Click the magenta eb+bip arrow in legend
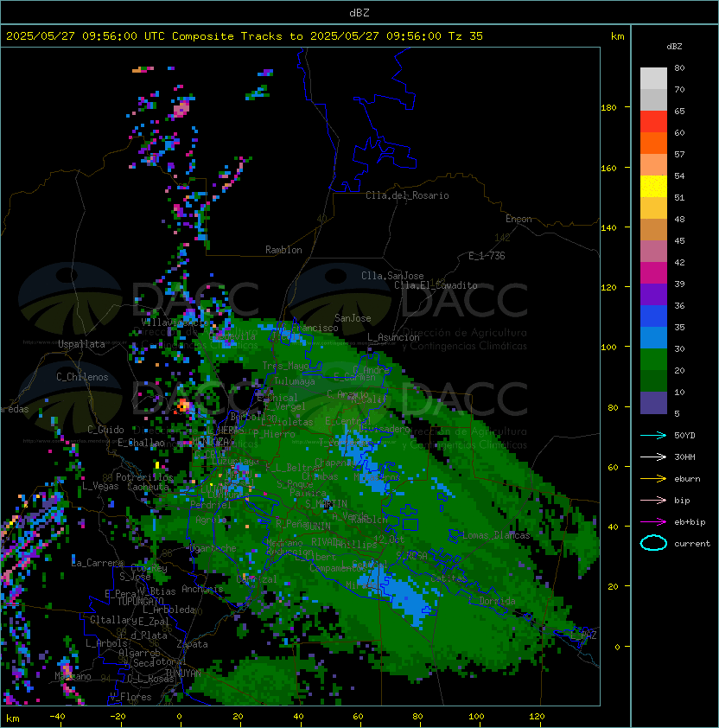719x728 pixels. [x=653, y=522]
